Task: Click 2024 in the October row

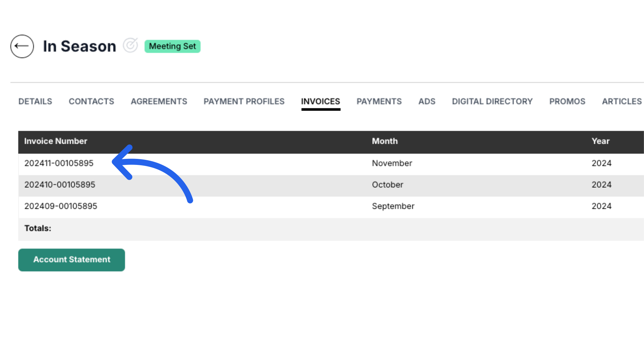Action: 601,185
